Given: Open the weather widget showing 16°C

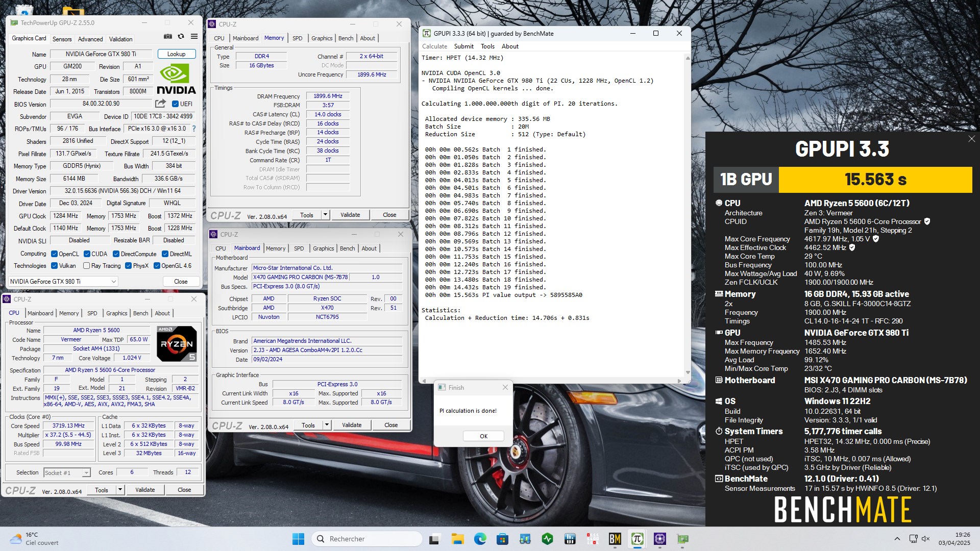Looking at the screenshot, I should (35, 539).
